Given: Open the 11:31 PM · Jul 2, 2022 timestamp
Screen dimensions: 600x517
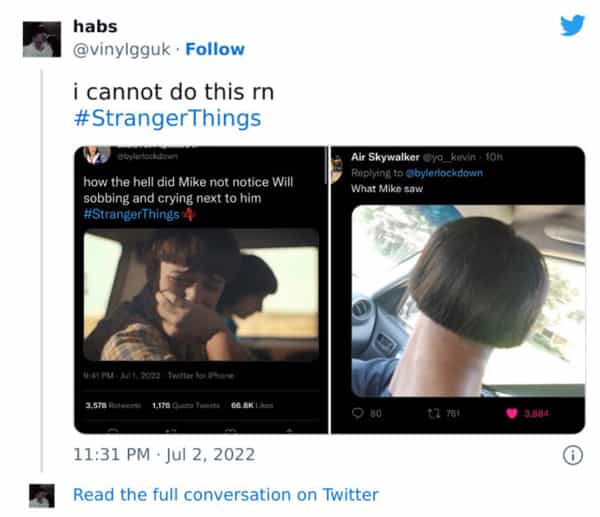Looking at the screenshot, I should click(x=164, y=455).
